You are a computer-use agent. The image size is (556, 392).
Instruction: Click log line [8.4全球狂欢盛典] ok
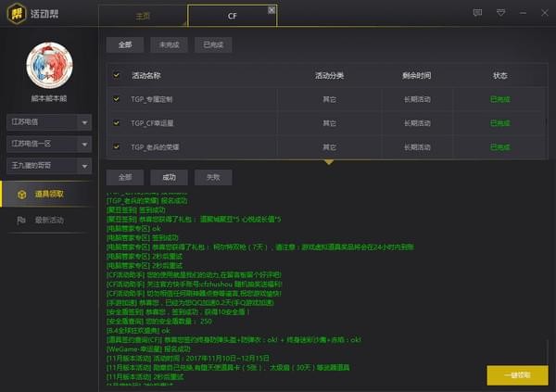coord(139,330)
